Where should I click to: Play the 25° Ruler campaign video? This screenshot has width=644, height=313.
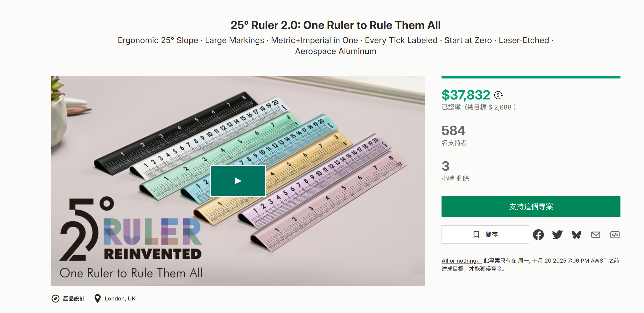[x=238, y=181]
